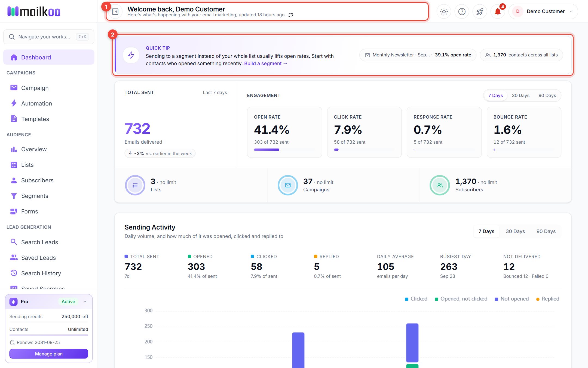Toggle Replied legend series

pos(547,299)
